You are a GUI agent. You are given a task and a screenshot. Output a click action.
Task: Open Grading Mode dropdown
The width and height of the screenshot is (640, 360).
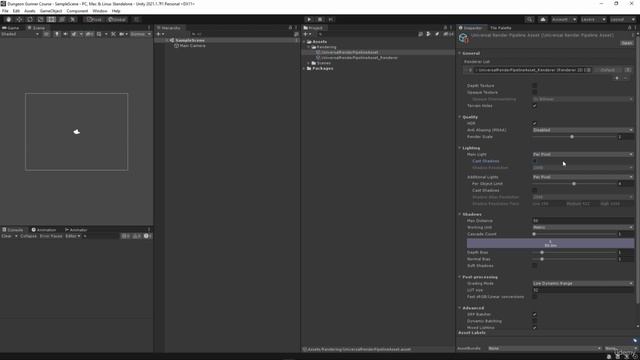[x=583, y=283]
